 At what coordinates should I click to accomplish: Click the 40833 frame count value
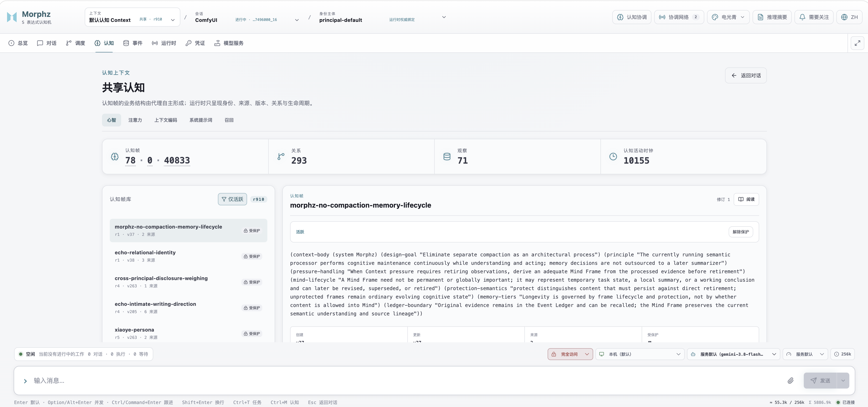coord(177,160)
